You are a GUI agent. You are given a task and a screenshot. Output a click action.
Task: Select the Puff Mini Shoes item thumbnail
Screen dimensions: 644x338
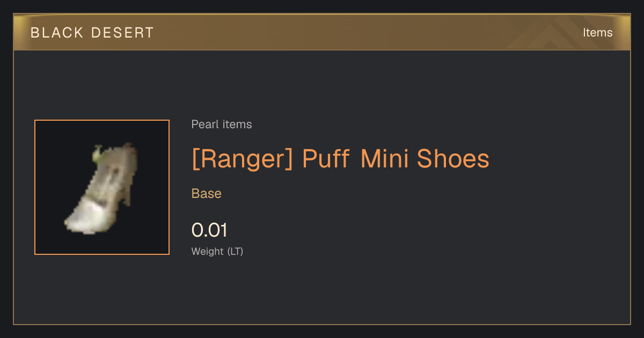tap(102, 187)
